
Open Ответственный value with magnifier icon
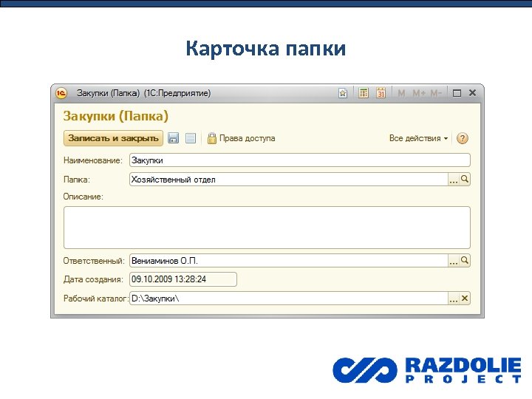465,260
